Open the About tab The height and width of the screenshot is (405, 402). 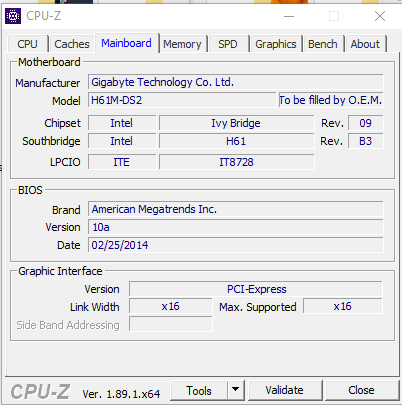365,44
